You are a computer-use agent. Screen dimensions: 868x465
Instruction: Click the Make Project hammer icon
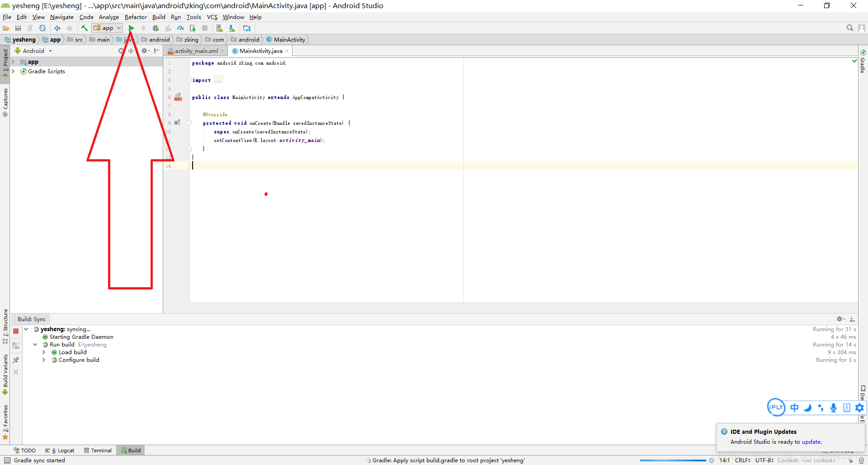click(85, 28)
